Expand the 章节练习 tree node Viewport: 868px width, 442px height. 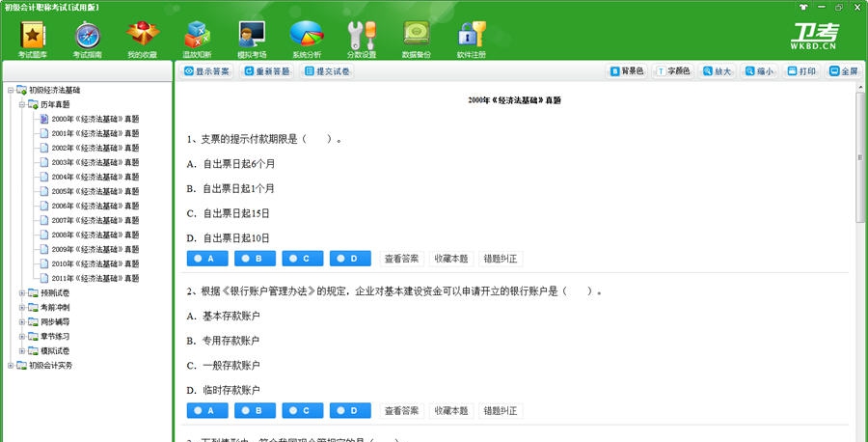tap(22, 336)
